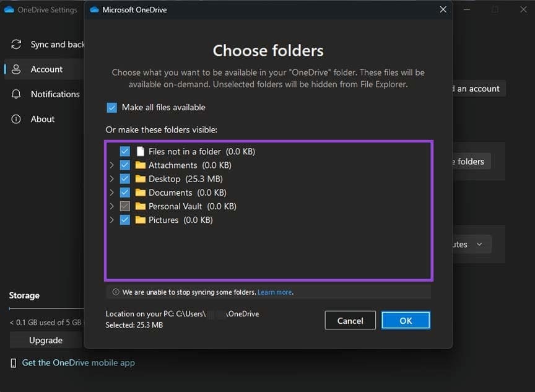Click the storage usage progress bar
Image resolution: width=535 pixels, height=392 pixels.
[46, 309]
